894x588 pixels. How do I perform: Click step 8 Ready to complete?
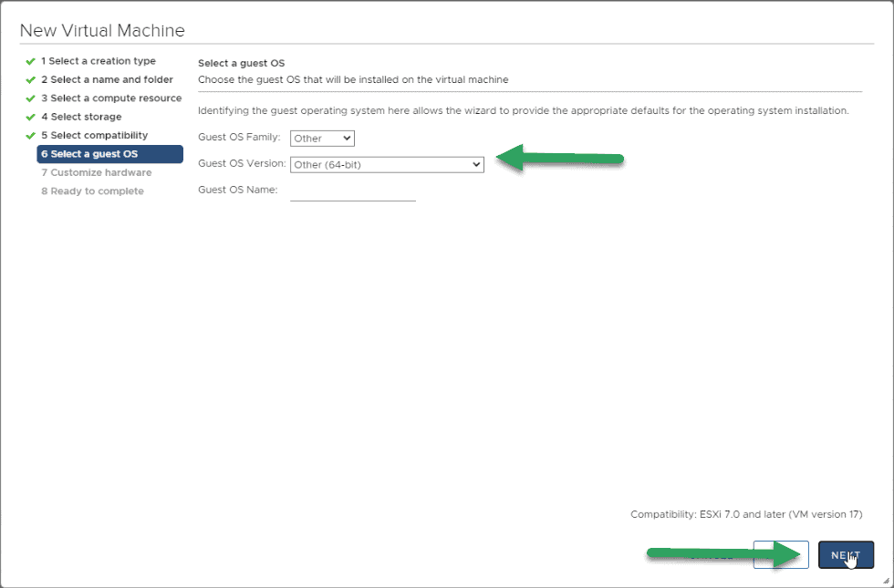(92, 191)
